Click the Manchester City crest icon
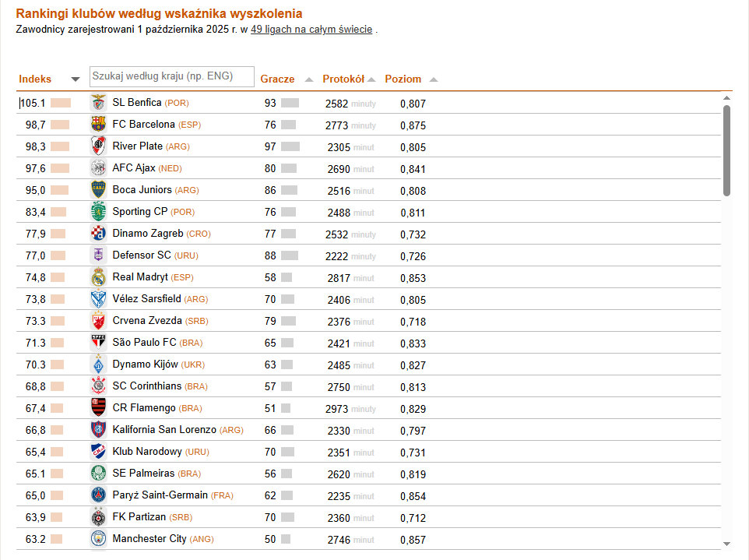The height and width of the screenshot is (560, 749). [98, 539]
